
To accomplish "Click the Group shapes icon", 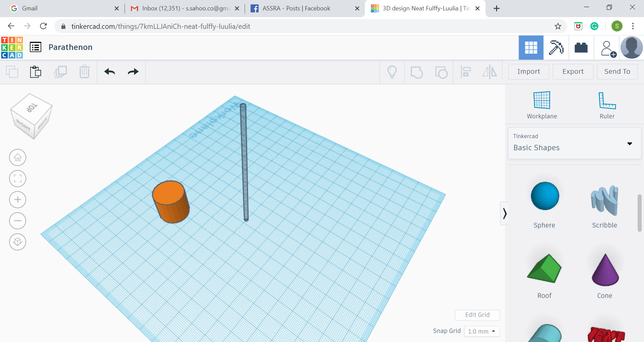I will pyautogui.click(x=417, y=72).
